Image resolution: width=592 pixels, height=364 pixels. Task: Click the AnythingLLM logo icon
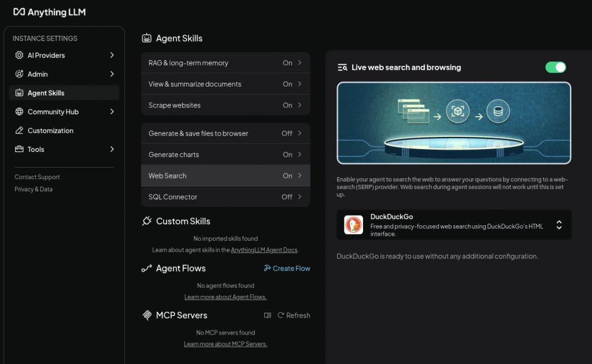pyautogui.click(x=19, y=12)
